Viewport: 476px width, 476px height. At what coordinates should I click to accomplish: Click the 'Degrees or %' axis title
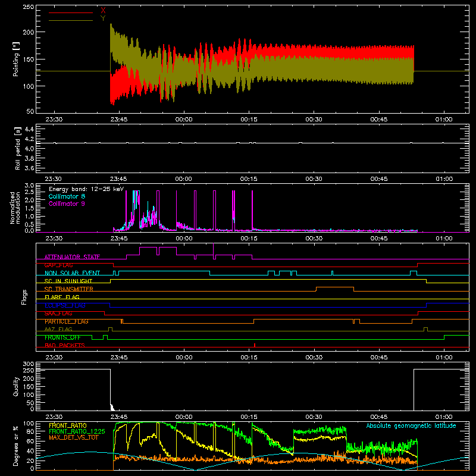16,446
